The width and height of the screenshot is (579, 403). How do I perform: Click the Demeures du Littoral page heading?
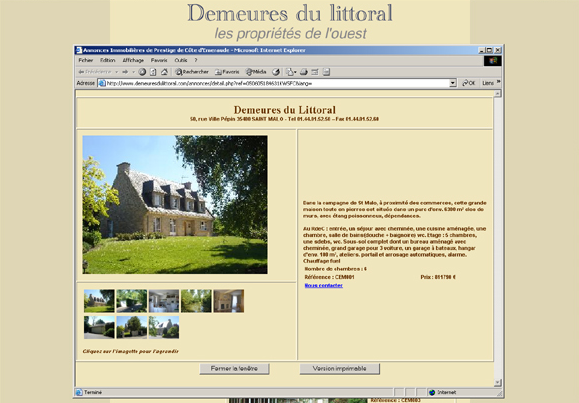click(x=285, y=110)
